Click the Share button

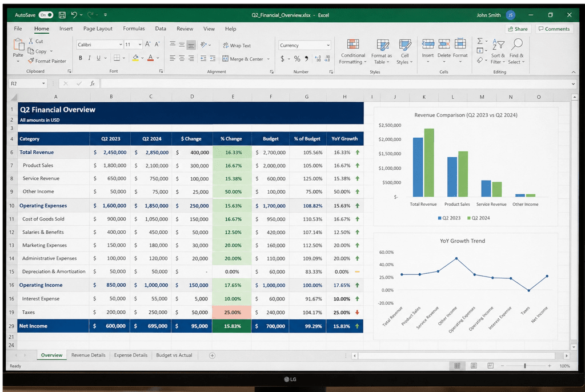[517, 29]
